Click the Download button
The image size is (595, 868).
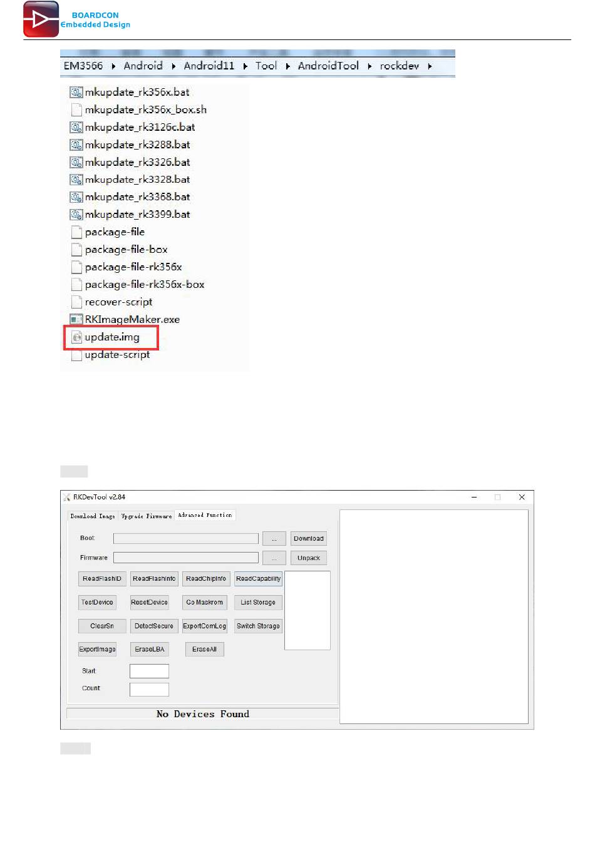tap(309, 539)
